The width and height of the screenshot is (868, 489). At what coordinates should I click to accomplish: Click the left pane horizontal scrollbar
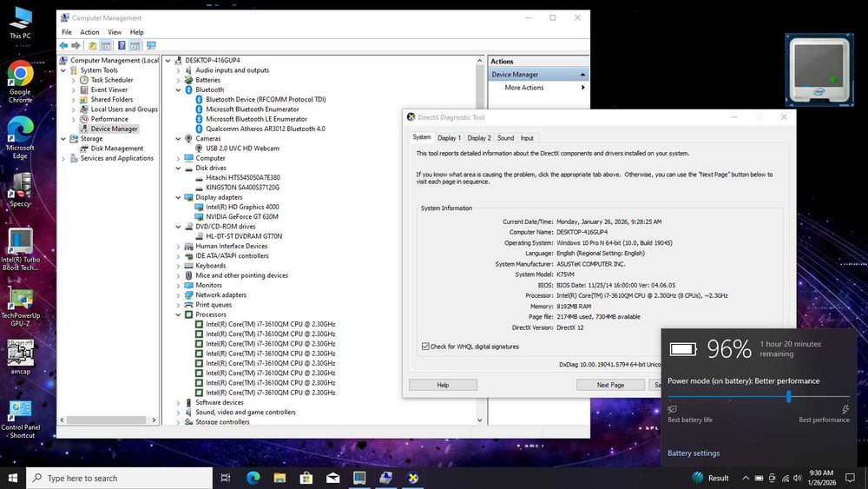(106, 420)
